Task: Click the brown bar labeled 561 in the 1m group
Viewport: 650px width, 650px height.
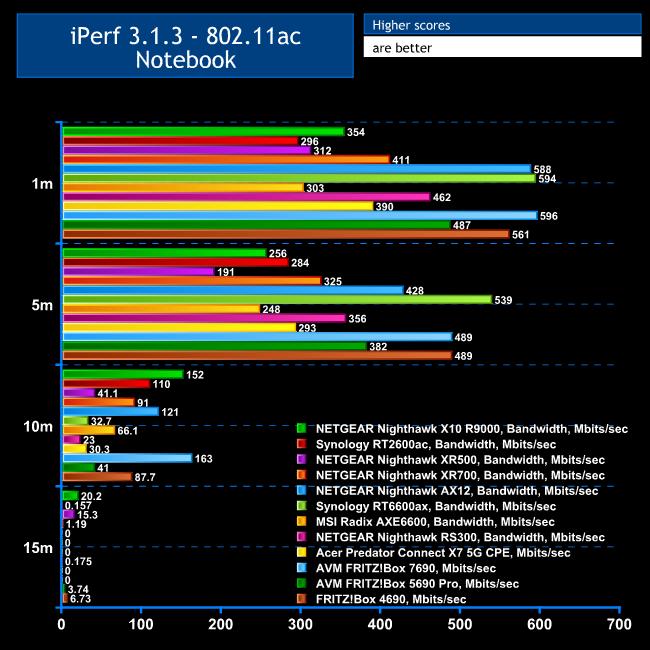Action: tap(286, 234)
